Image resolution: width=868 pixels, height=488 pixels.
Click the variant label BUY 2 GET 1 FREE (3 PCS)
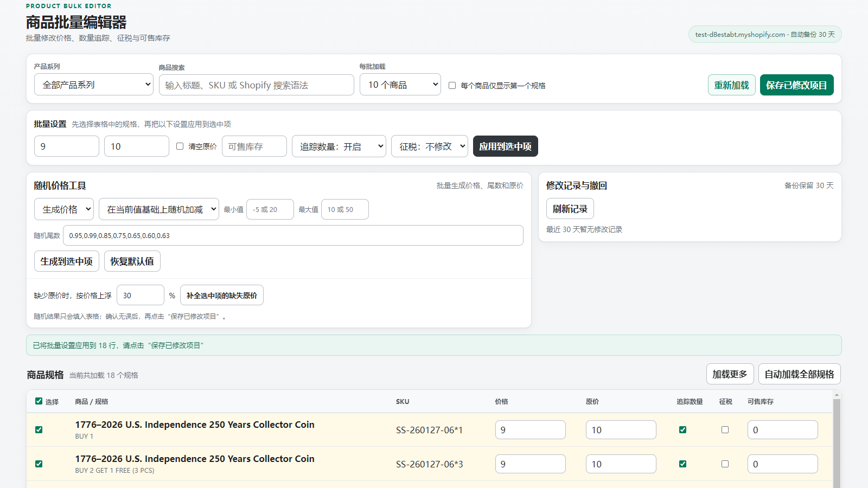[x=115, y=471]
